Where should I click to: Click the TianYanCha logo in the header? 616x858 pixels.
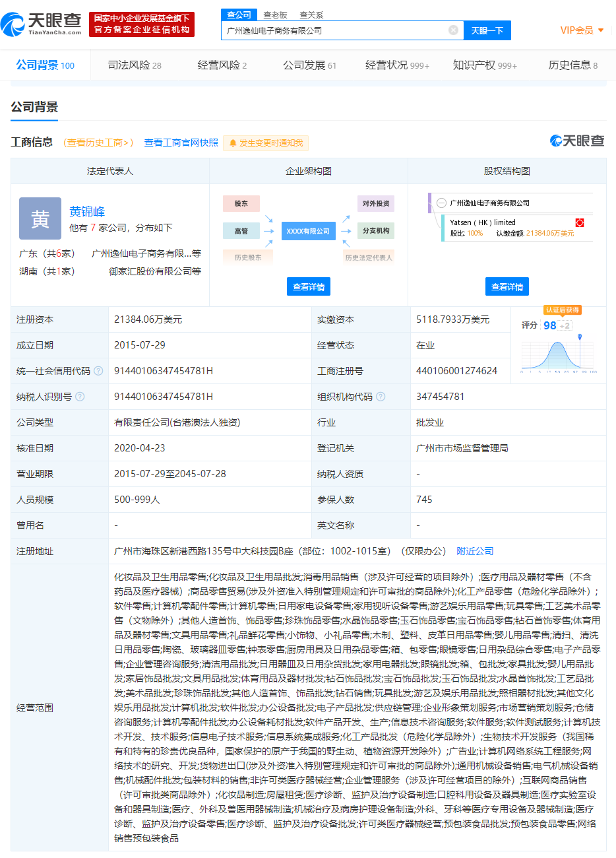42,24
